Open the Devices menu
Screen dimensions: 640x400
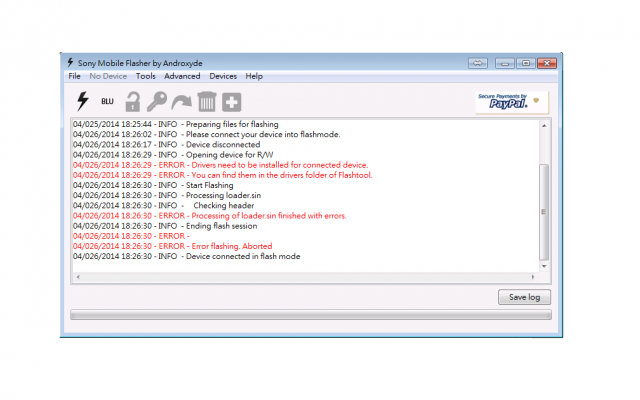[223, 76]
